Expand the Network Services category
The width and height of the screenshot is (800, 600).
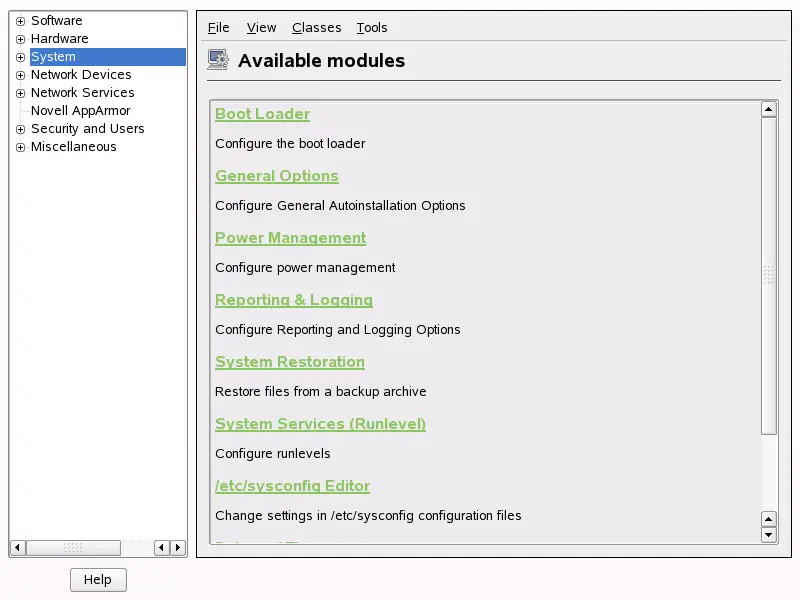coord(20,92)
